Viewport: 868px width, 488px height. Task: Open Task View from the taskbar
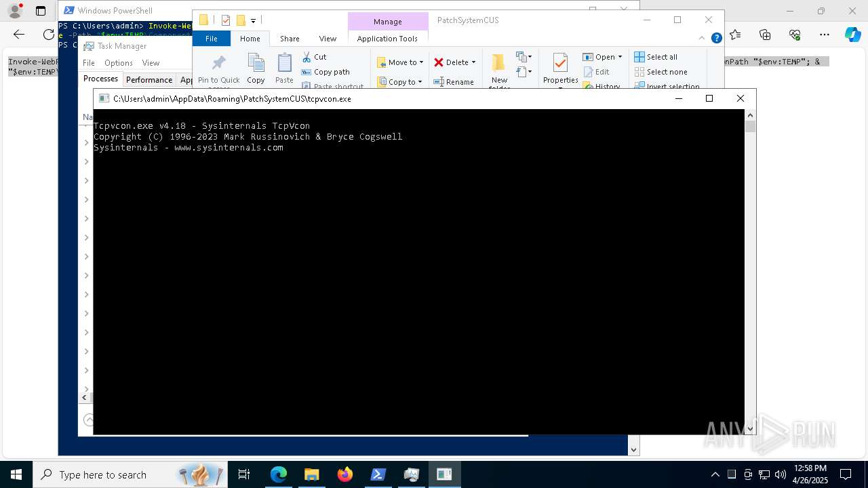coord(244,474)
